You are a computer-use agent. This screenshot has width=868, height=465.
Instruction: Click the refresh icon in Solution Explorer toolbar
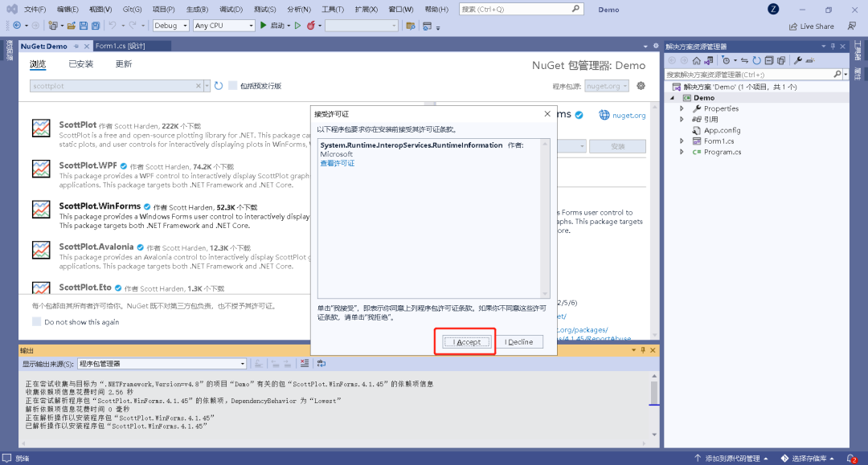756,60
